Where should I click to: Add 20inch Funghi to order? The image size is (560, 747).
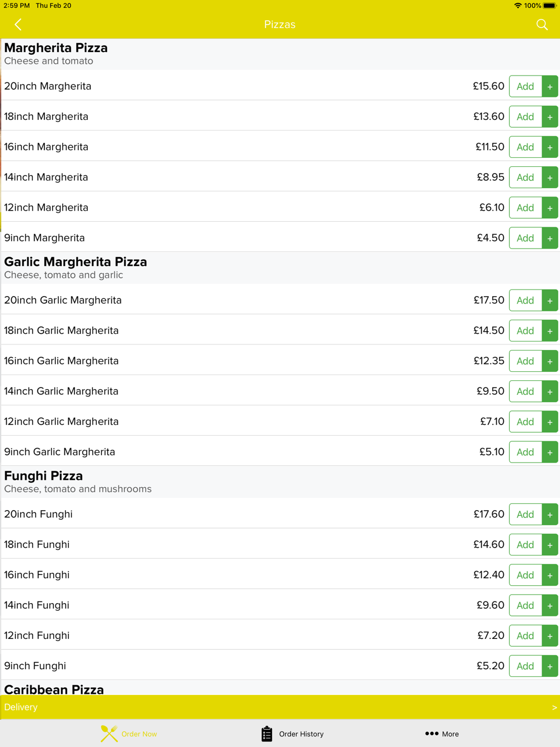(525, 514)
